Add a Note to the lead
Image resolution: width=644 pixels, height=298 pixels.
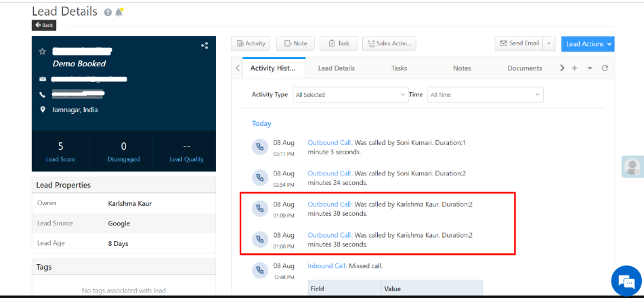click(x=296, y=43)
